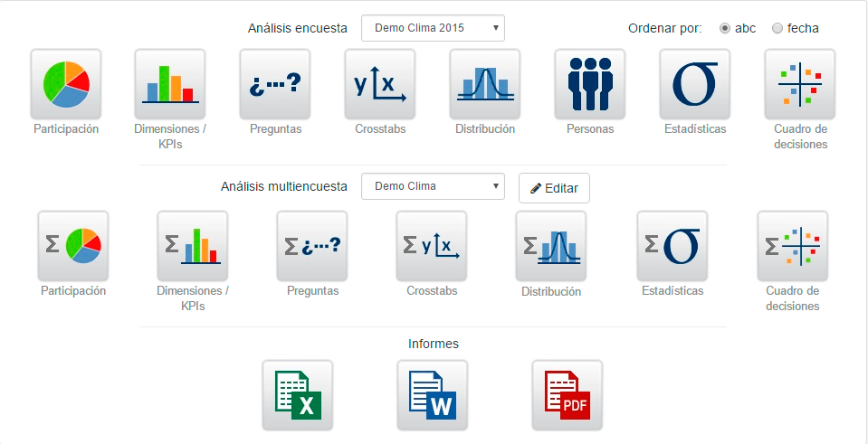Open the single-survey Participación pie chart icon
The image size is (868, 444).
click(66, 85)
